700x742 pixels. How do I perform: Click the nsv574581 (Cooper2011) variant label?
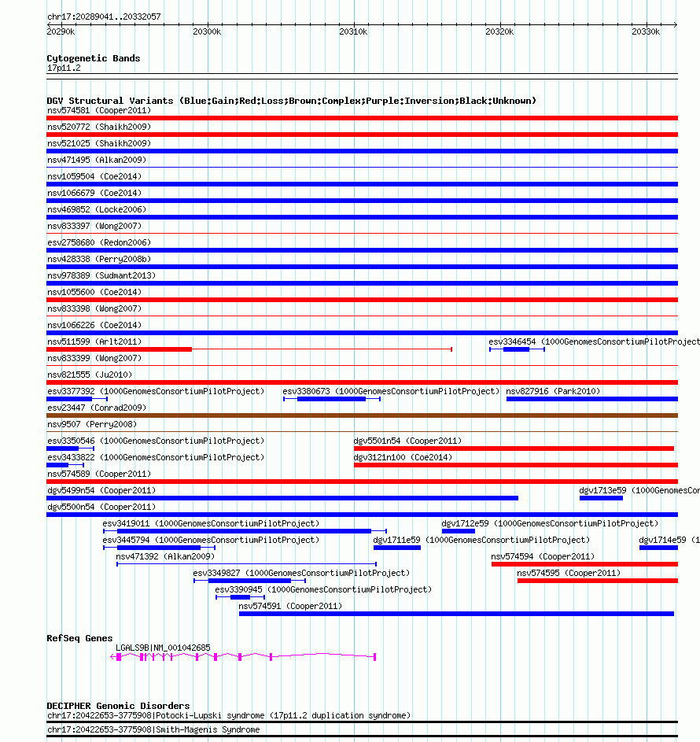[99, 110]
